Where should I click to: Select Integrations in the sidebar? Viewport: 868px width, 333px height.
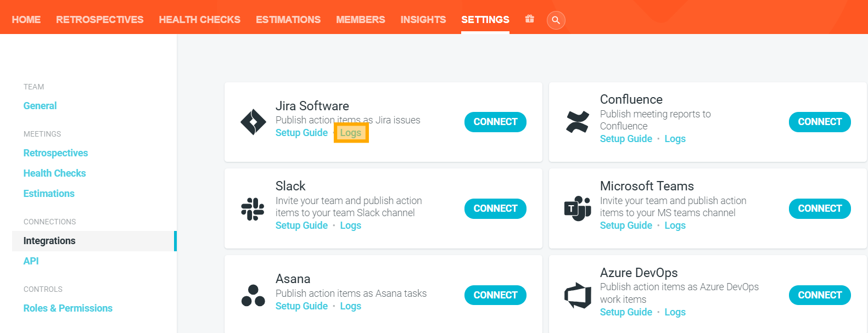[x=94, y=241]
